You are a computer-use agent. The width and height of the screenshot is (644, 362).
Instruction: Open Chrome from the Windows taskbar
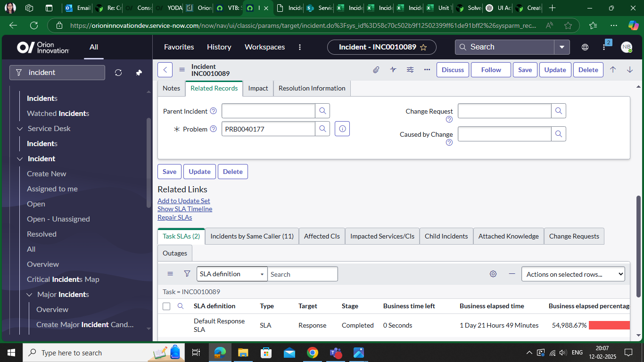[x=312, y=353]
